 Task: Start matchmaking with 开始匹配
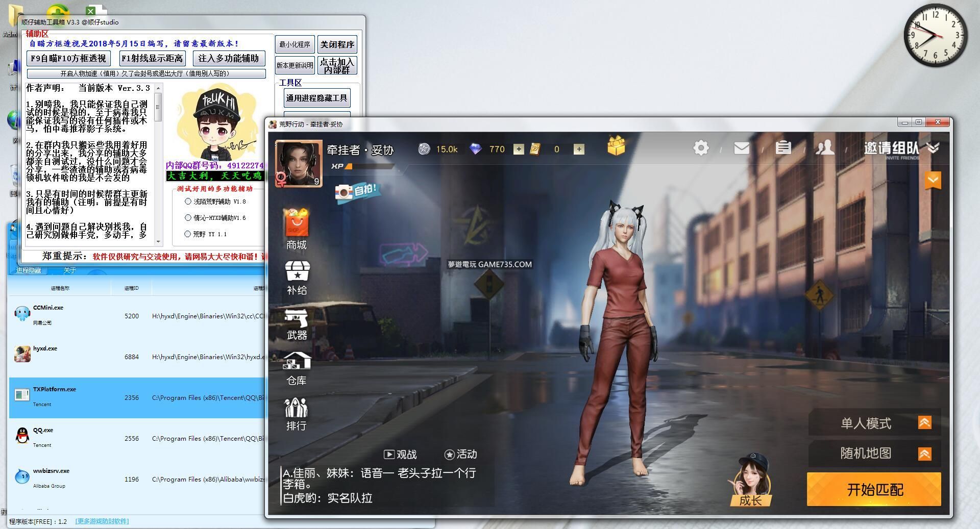tap(874, 489)
